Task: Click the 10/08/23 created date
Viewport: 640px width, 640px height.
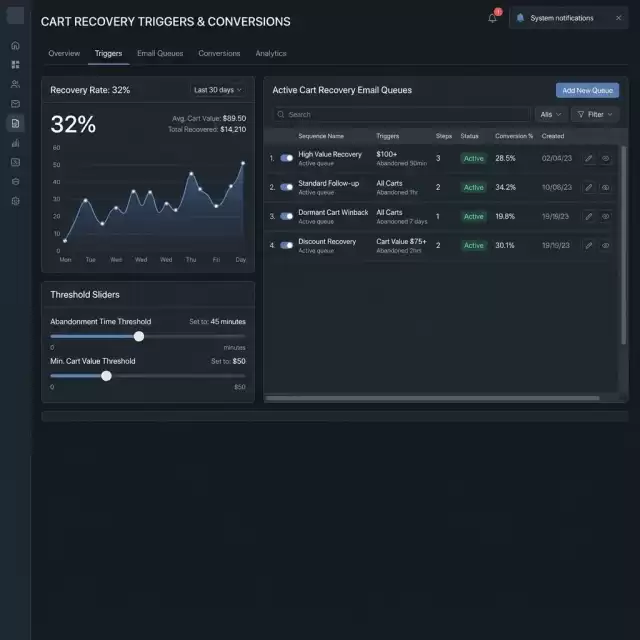Action: pyautogui.click(x=556, y=187)
